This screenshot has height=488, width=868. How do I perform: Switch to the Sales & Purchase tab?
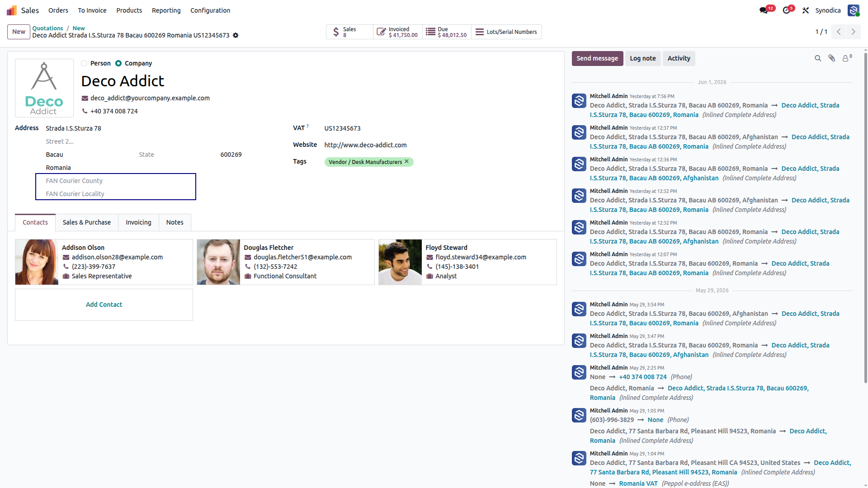coord(87,222)
